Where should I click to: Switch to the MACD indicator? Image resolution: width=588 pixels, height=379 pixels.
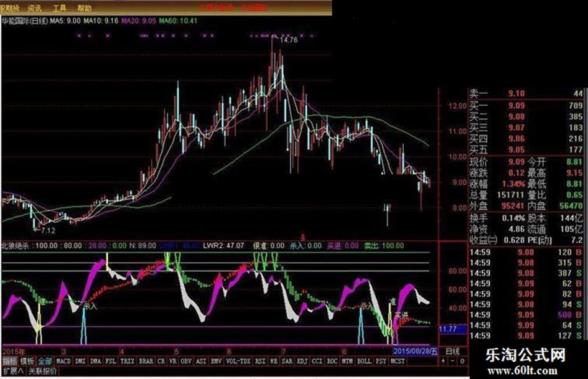63,361
